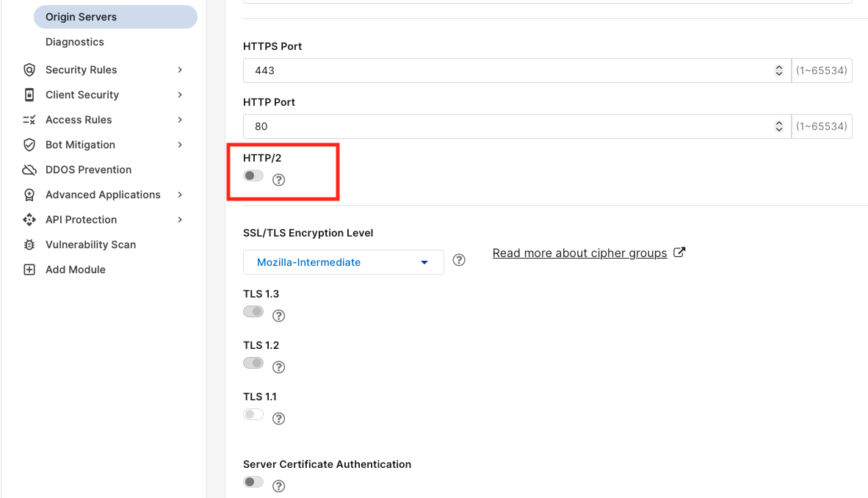Open the Diagnostics menu item
Image resolution: width=868 pixels, height=498 pixels.
point(75,42)
